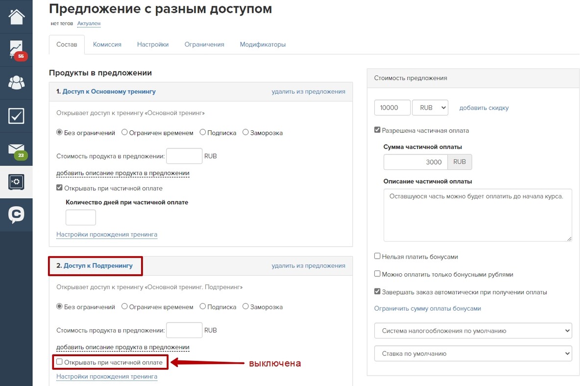The width and height of the screenshot is (588, 386).
Task: Check Нельзя платить бонусами
Action: click(x=377, y=256)
